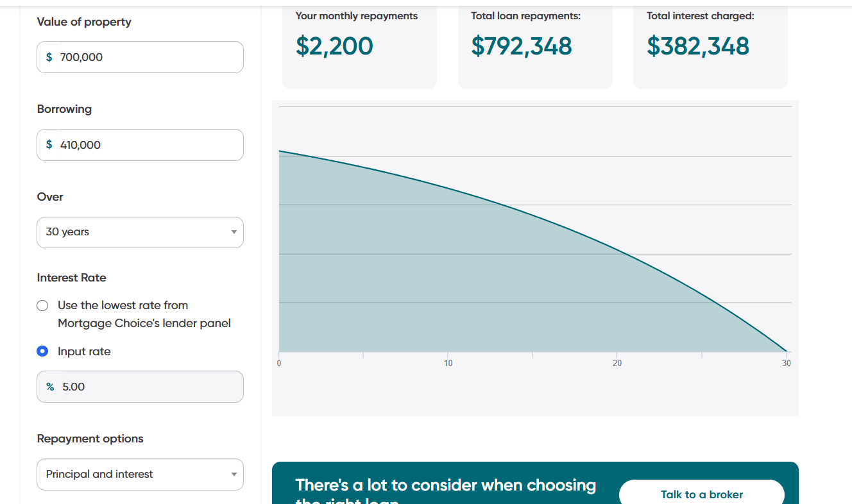Viewport: 852px width, 504px height.
Task: Click the dollar sign in Borrowing field
Action: 49,145
